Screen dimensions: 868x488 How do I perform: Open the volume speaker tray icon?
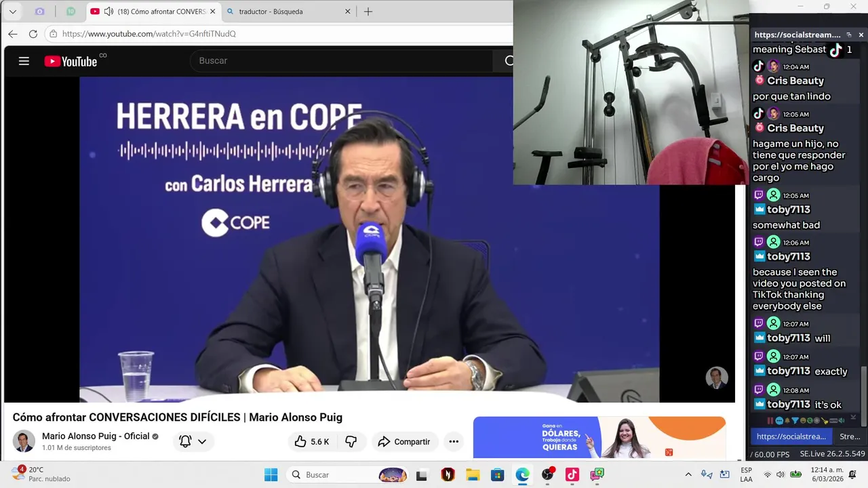[781, 474]
